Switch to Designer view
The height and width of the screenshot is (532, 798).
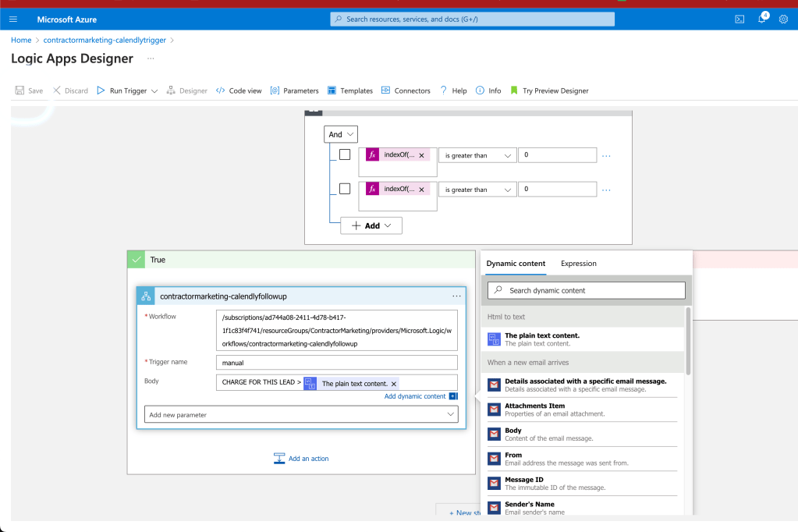pos(186,90)
